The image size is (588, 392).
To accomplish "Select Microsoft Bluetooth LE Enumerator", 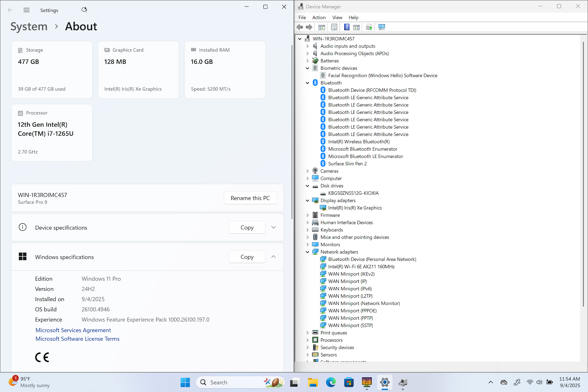I will 366,156.
